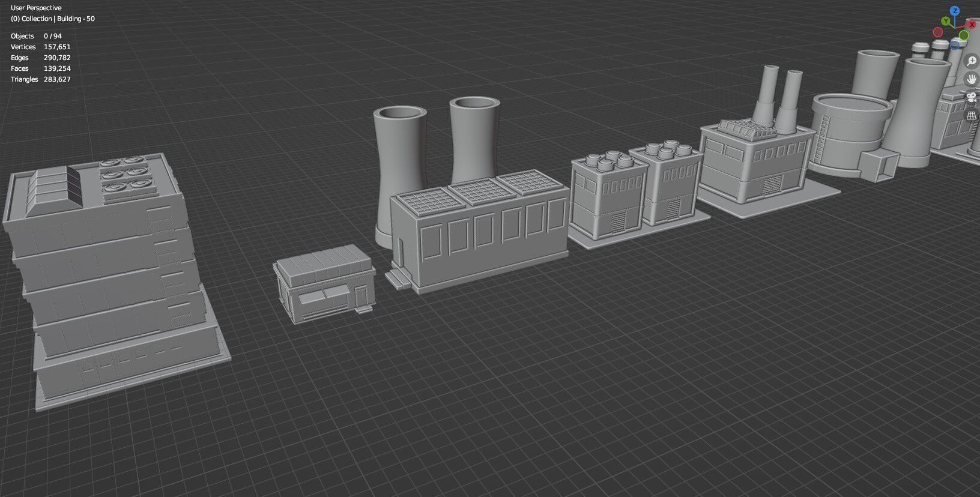This screenshot has width=980, height=497.
Task: Click the 'User Perspective' label
Action: (x=36, y=8)
